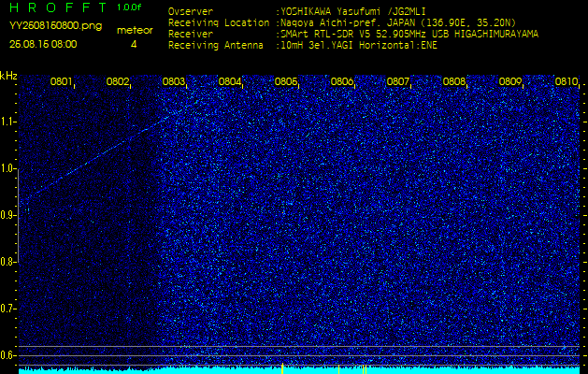Viewport: 588px width, 374px height.
Task: Click the Receiving Location field label
Action: point(219,22)
